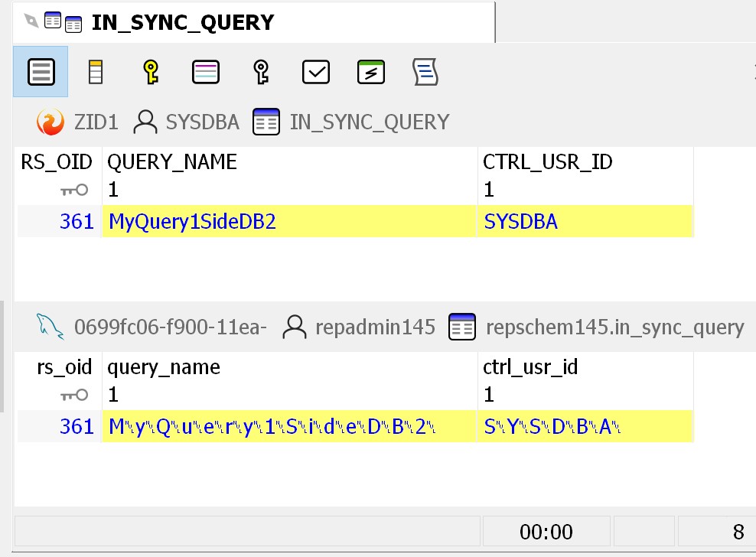Select row 361 in the lower grid
Image resolution: width=756 pixels, height=557 pixels.
pyautogui.click(x=77, y=427)
